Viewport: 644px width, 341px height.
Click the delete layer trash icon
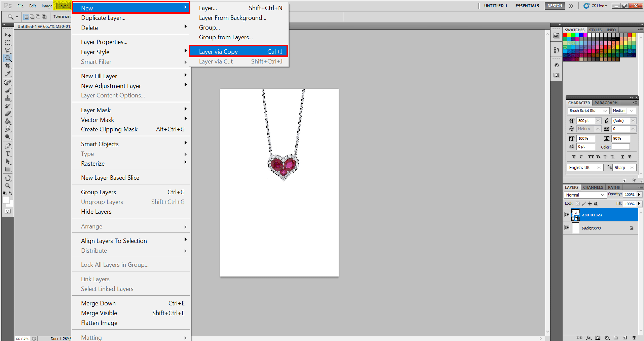(634, 338)
